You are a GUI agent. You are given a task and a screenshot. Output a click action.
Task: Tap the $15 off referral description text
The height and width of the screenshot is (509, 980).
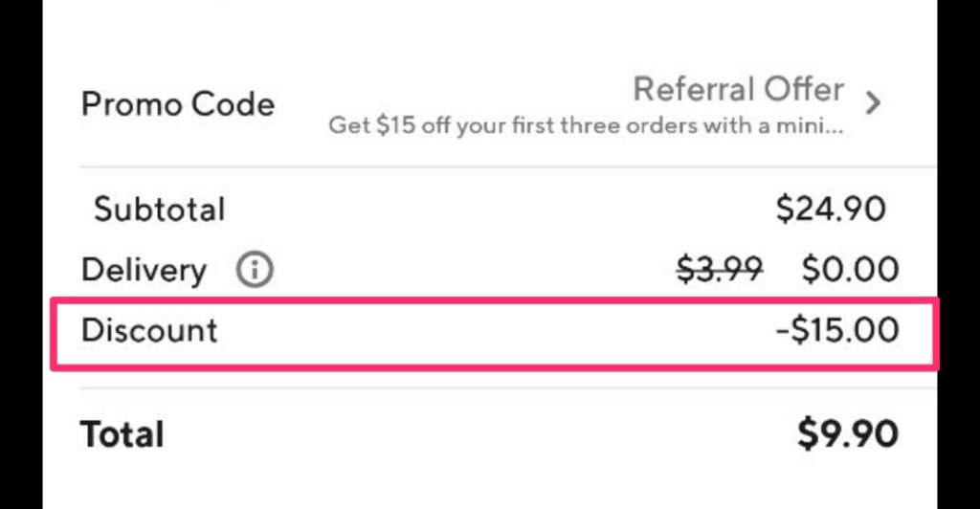click(x=587, y=125)
